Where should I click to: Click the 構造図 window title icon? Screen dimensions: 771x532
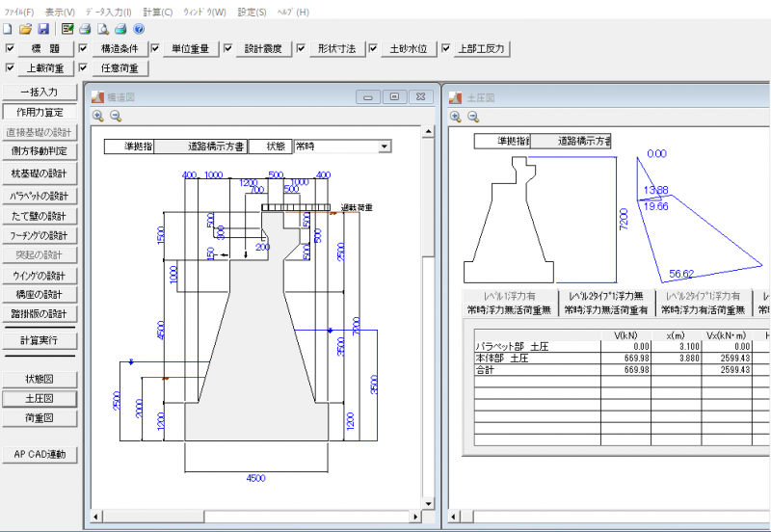98,97
